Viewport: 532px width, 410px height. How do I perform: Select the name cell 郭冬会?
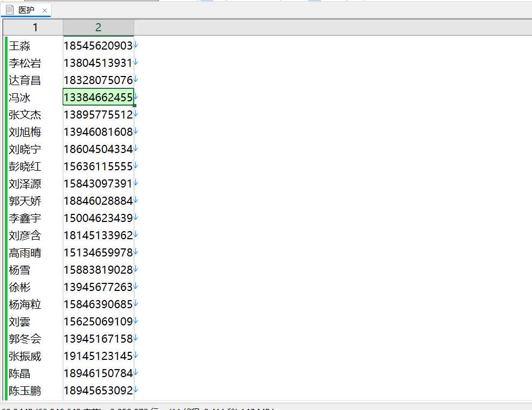pyautogui.click(x=25, y=339)
